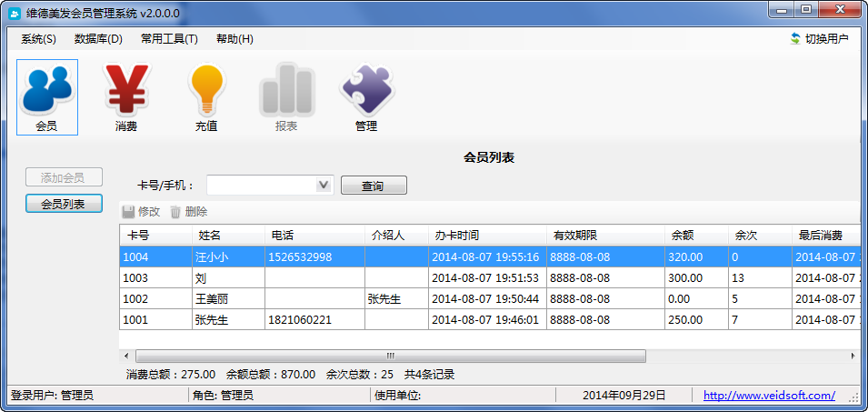The image size is (868, 412).
Task: Click balance value 0.00
Action: tap(696, 299)
